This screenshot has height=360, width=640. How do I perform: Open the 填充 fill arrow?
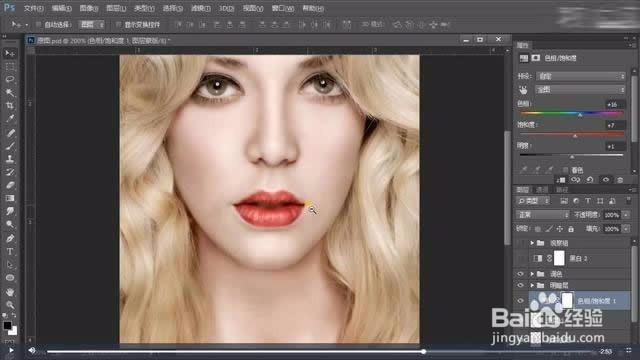(626, 229)
